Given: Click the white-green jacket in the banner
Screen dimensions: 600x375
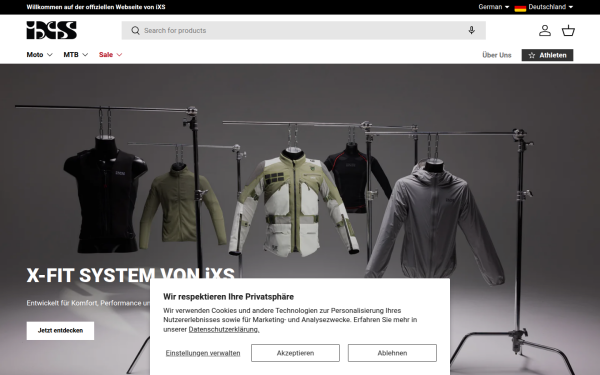Looking at the screenshot, I should 293,203.
